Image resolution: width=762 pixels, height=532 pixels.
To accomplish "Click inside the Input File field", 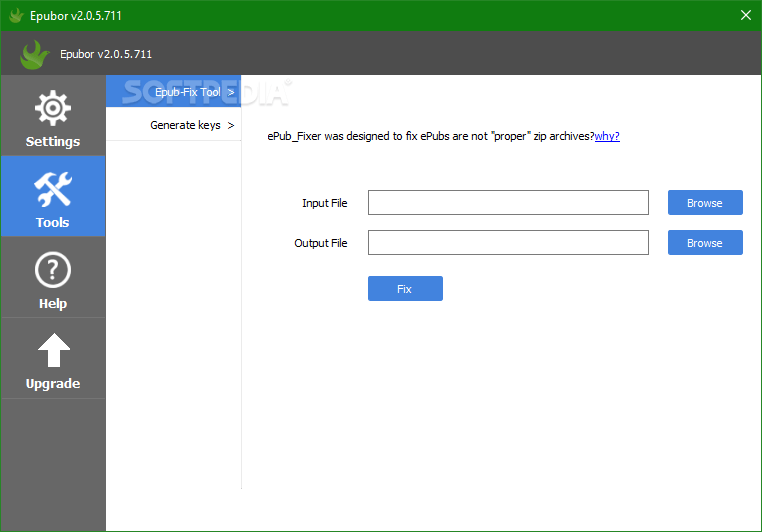I will (x=508, y=203).
